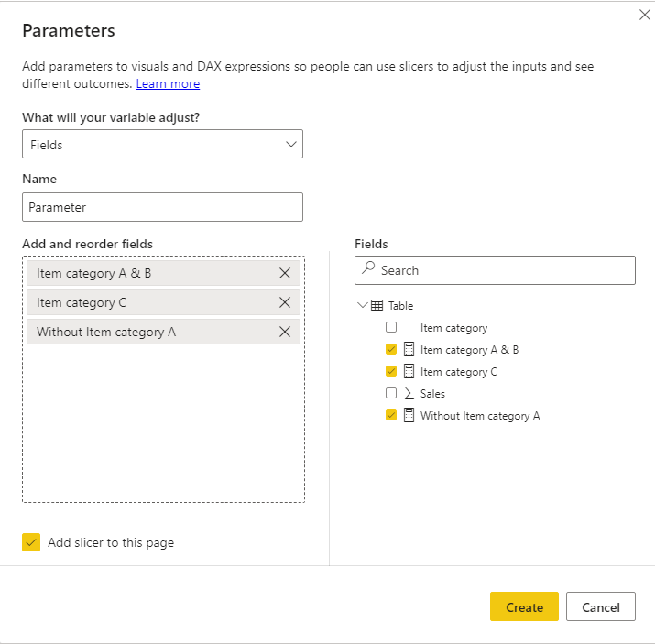Collapse the Table node in Fields
This screenshot has height=644, width=655.
(x=363, y=305)
